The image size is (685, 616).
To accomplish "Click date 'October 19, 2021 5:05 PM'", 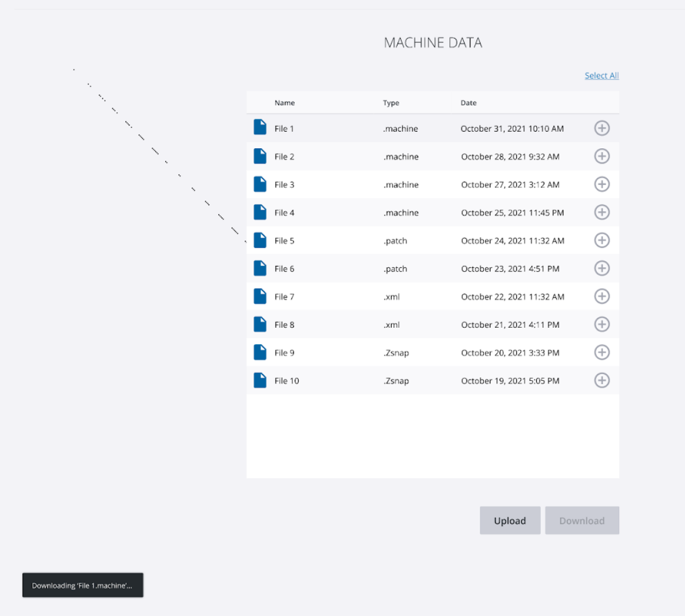I will pos(510,380).
